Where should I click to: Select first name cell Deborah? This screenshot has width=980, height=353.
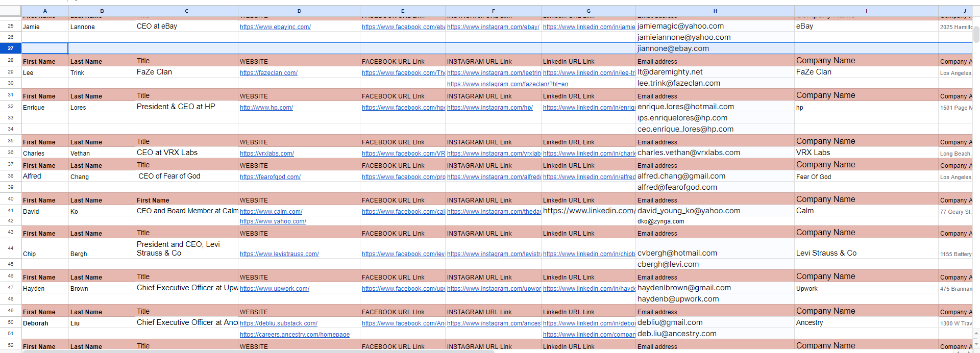tap(45, 323)
